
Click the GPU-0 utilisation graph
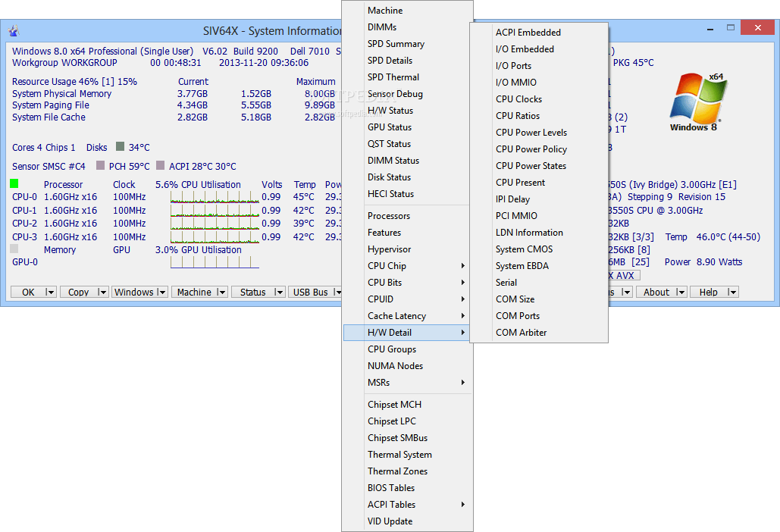pos(215,262)
